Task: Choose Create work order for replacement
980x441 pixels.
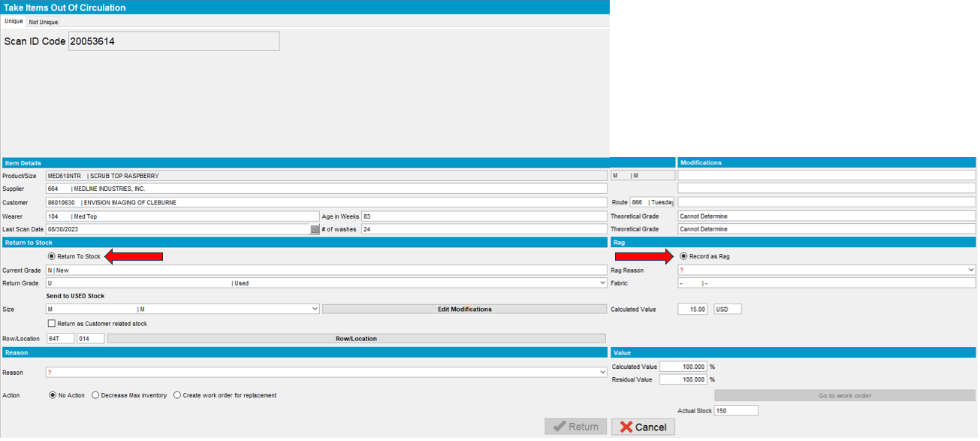Action: coord(177,395)
